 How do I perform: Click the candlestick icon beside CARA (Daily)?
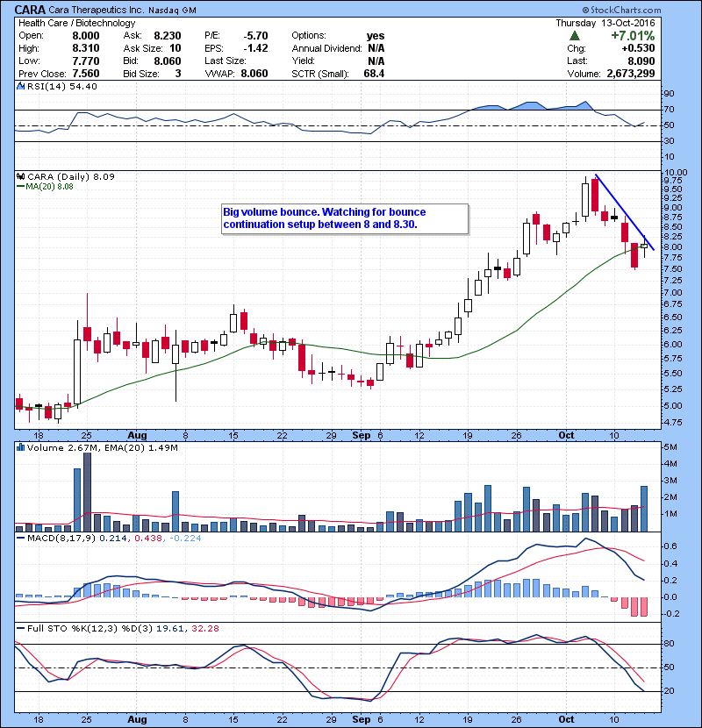20,176
